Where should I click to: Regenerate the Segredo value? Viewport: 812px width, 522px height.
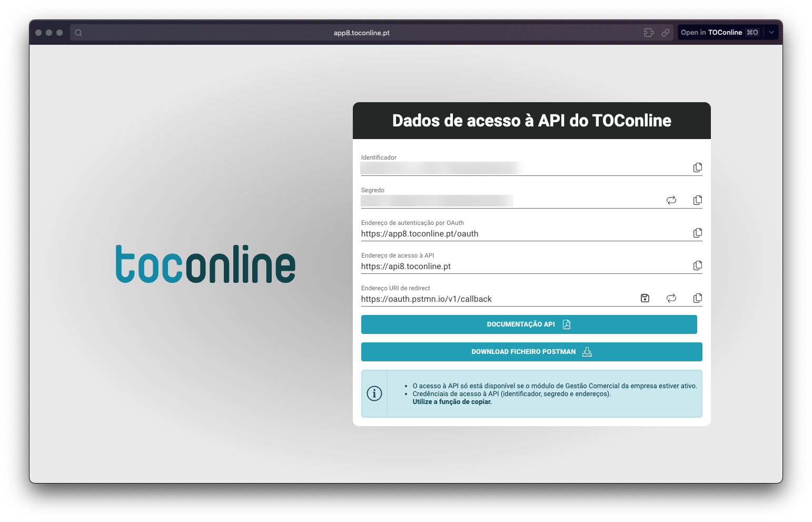[x=671, y=200]
